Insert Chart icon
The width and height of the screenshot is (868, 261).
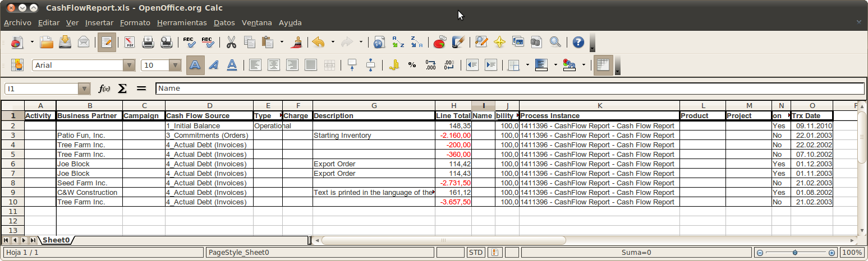439,42
